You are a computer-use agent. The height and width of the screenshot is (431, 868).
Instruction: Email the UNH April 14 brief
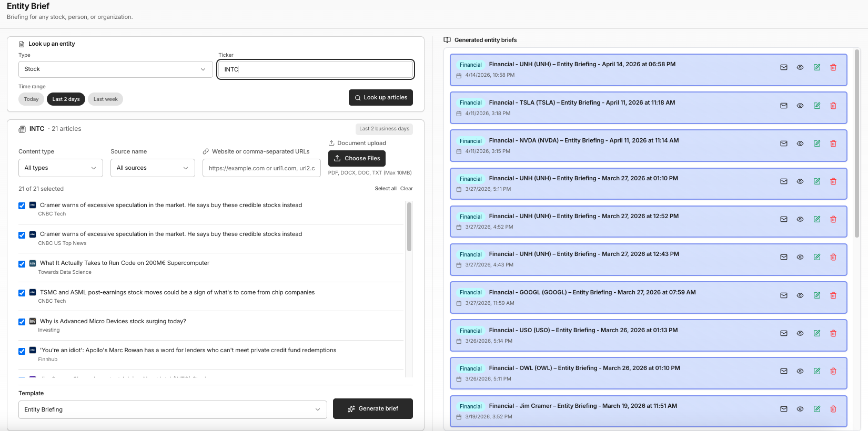point(784,67)
